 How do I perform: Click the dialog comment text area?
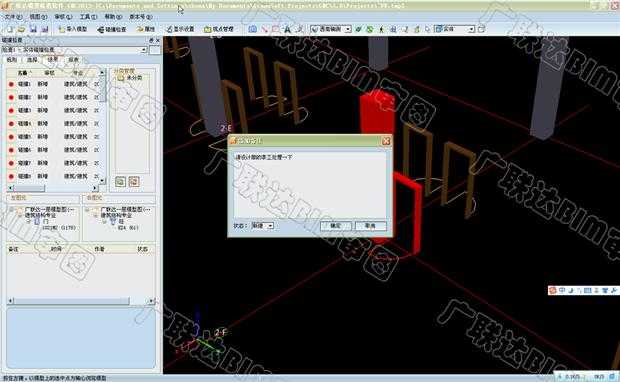[310, 184]
